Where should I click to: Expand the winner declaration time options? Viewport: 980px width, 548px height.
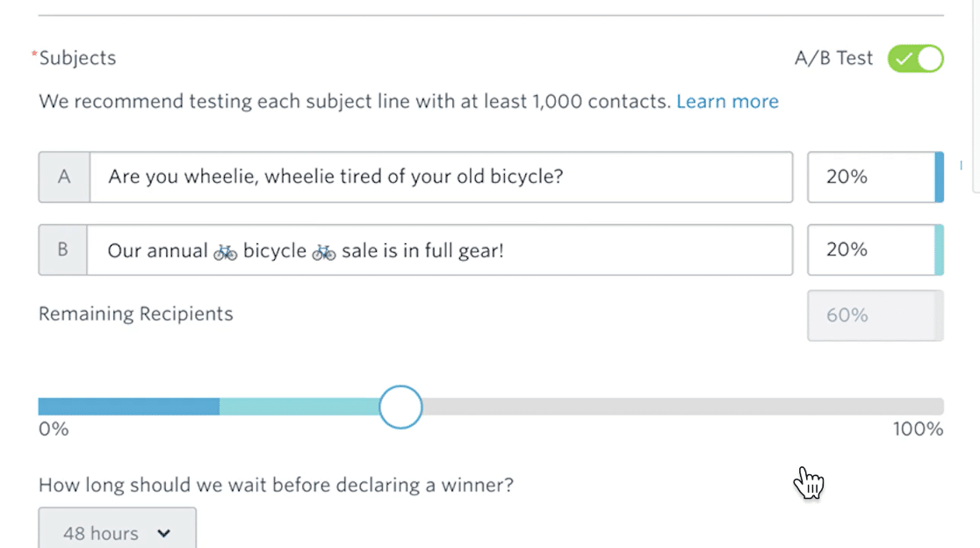click(117, 530)
